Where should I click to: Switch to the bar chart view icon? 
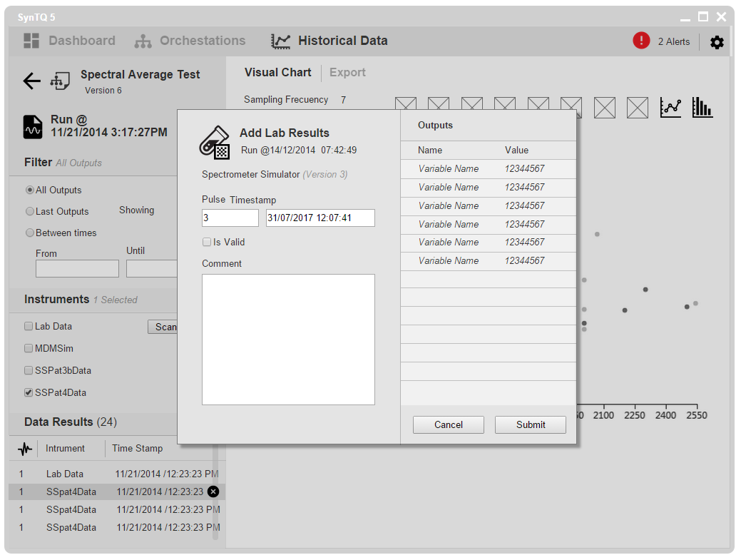702,107
